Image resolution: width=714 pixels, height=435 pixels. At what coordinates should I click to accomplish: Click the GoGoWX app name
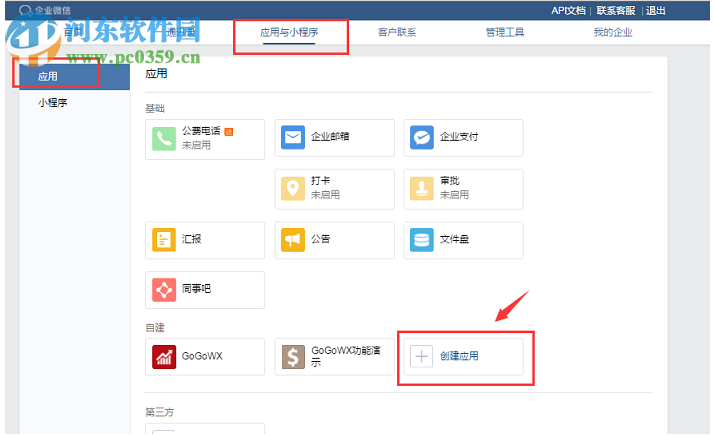pyautogui.click(x=202, y=356)
